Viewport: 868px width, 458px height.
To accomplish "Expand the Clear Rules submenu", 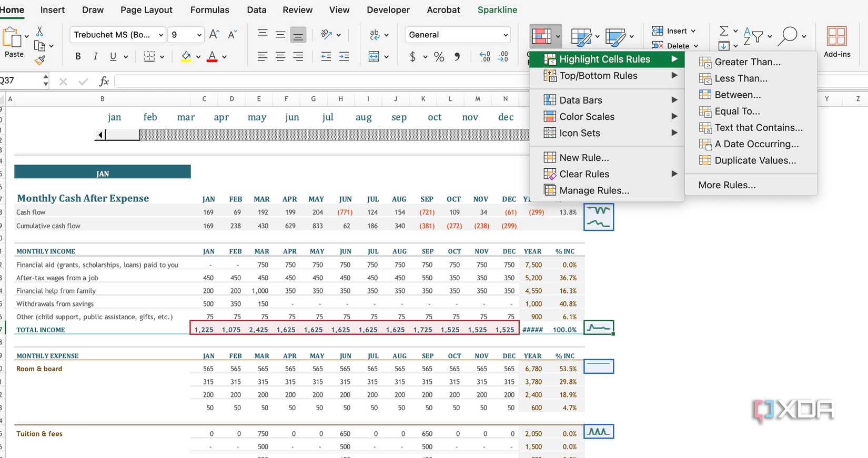I will (x=607, y=174).
